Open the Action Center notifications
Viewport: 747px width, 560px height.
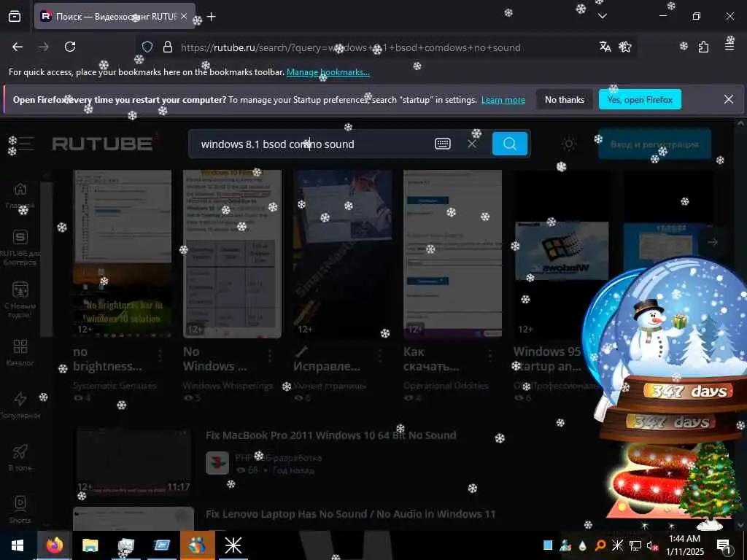coord(724,545)
